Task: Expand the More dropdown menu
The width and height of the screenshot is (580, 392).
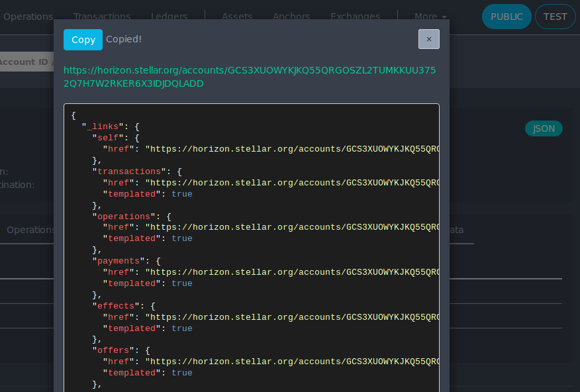Action: [430, 17]
